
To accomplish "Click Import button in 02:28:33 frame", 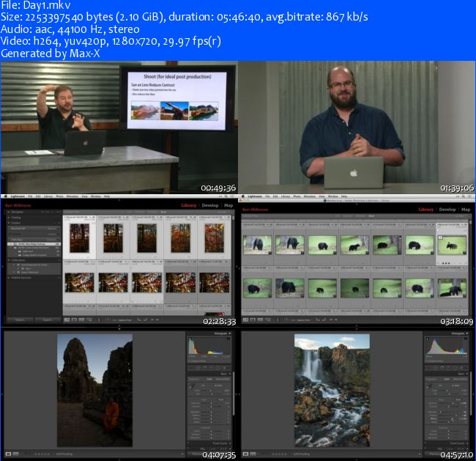I will [x=20, y=320].
